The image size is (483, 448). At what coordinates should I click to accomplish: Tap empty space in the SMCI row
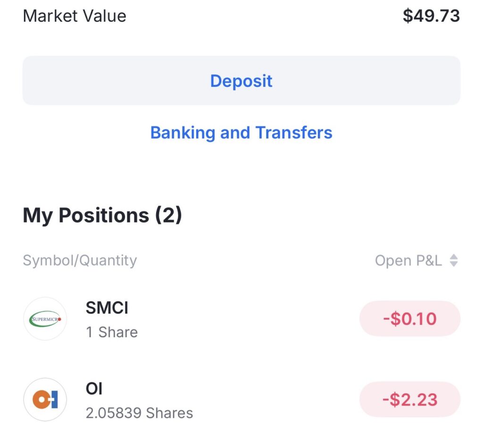click(245, 319)
